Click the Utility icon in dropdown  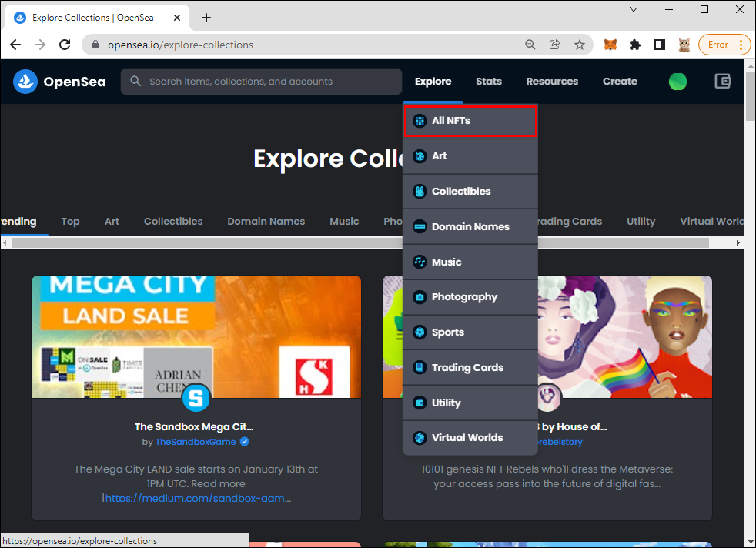(420, 403)
